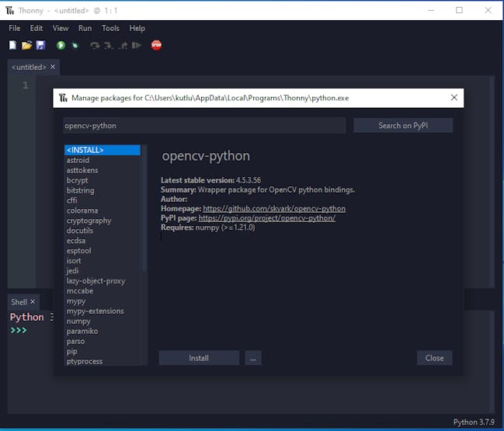This screenshot has width=504, height=431.
Task: Click the Save file floppy icon
Action: click(x=40, y=46)
